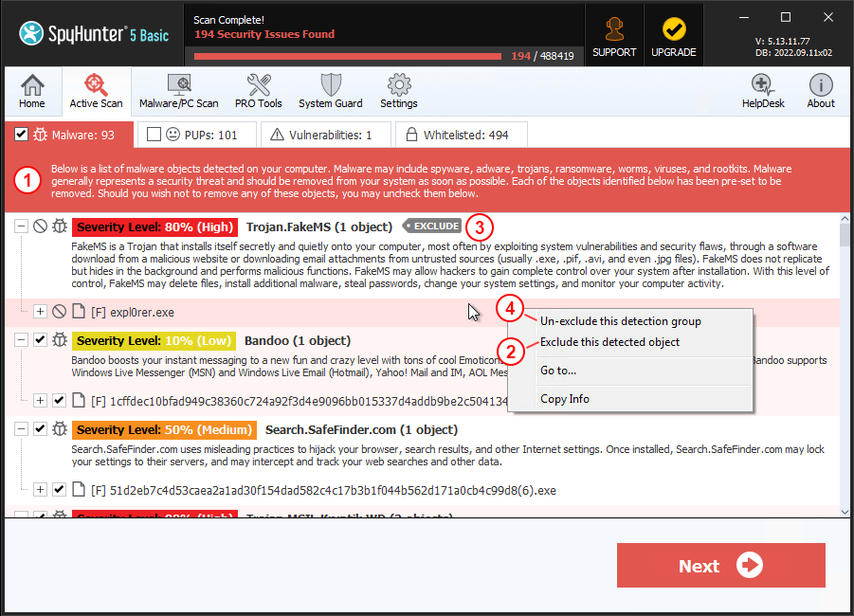Viewport: 854px width, 616px height.
Task: Collapse the Bandoo group
Action: [21, 340]
